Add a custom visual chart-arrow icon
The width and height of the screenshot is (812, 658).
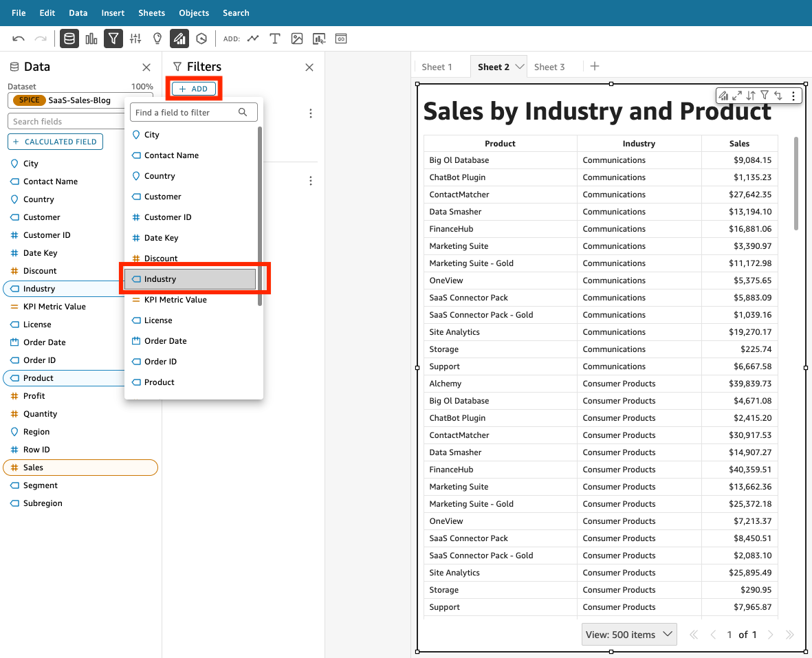pyautogui.click(x=319, y=39)
